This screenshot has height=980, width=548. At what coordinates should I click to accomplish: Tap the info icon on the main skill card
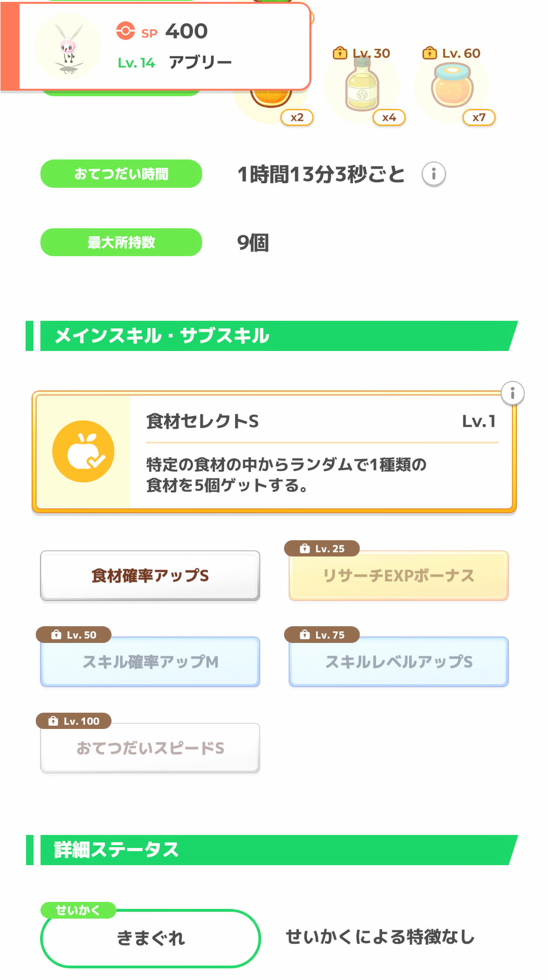coord(512,393)
